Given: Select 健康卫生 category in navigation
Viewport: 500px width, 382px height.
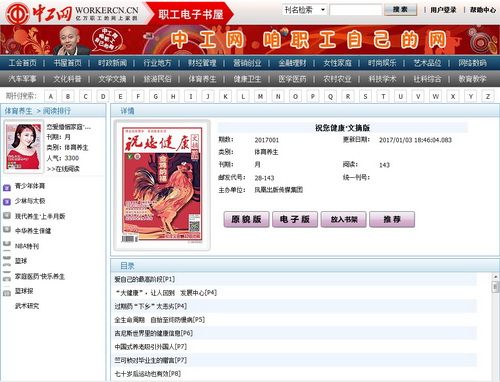Looking at the screenshot, I should [247, 79].
